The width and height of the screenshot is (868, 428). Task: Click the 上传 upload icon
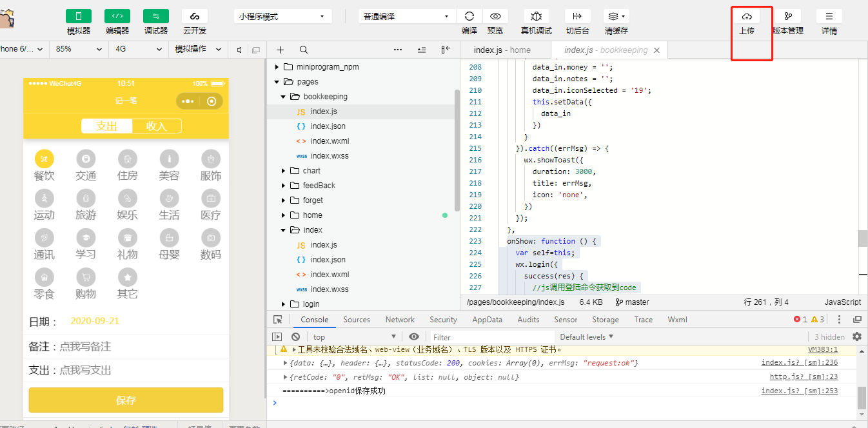coord(747,16)
